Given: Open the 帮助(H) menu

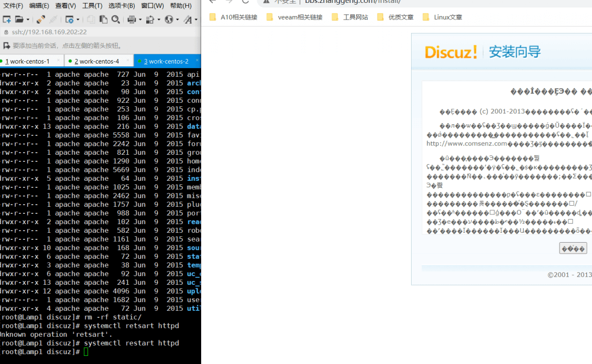Looking at the screenshot, I should pos(181,6).
